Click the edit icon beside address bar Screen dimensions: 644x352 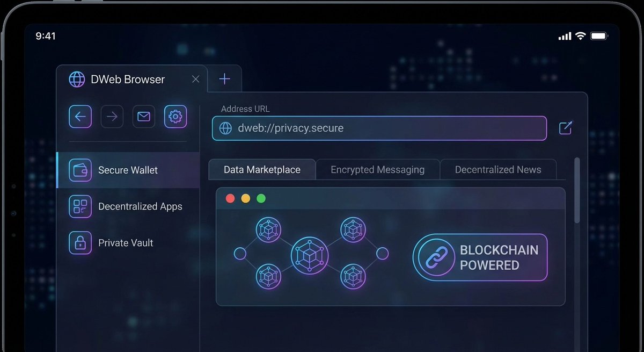pyautogui.click(x=566, y=128)
